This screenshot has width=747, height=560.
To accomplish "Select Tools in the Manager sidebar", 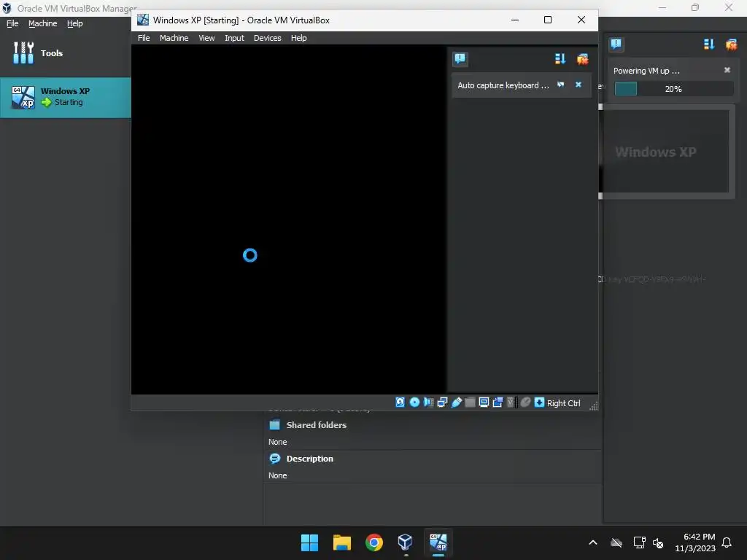I will pos(65,52).
